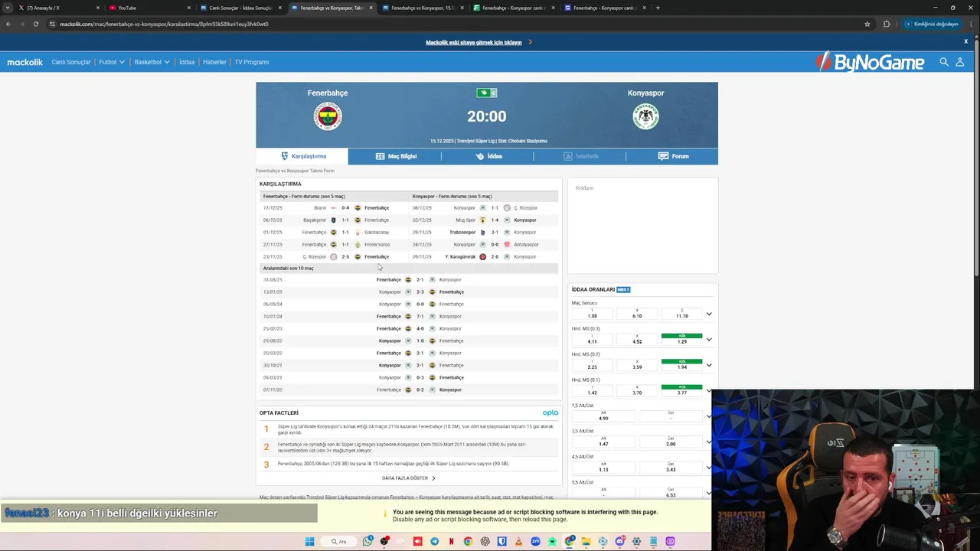Click the Konyaspor club crest in header
This screenshot has width=980, height=551.
click(645, 116)
